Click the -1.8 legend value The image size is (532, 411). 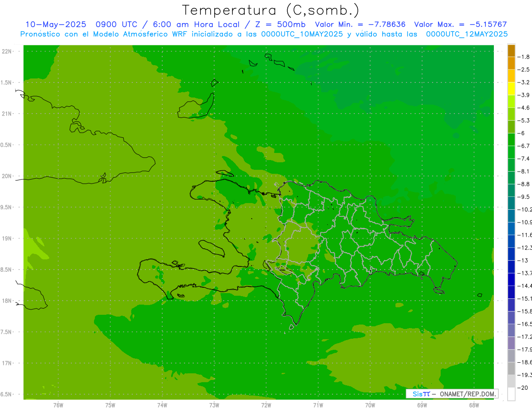click(x=524, y=57)
